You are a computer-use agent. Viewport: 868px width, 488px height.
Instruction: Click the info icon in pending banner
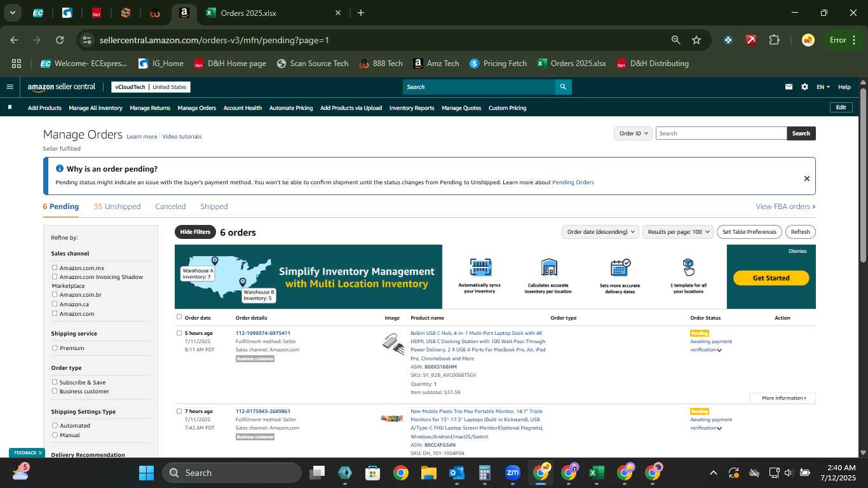click(x=60, y=169)
